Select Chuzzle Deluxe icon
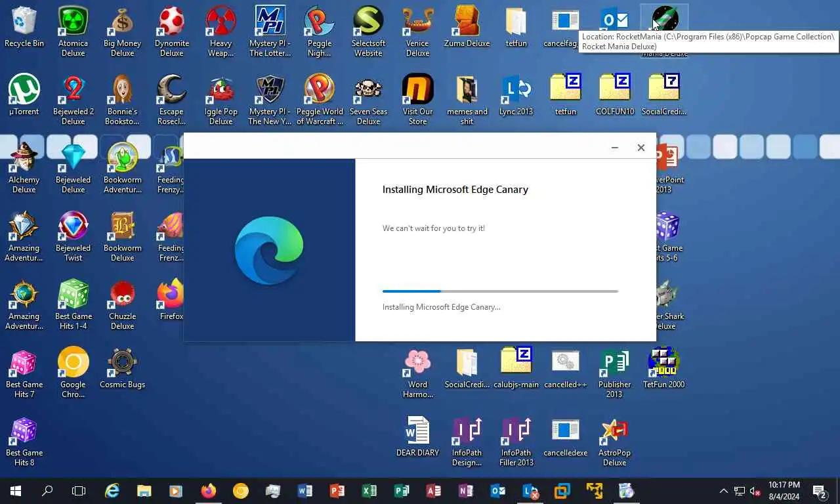 tap(122, 304)
